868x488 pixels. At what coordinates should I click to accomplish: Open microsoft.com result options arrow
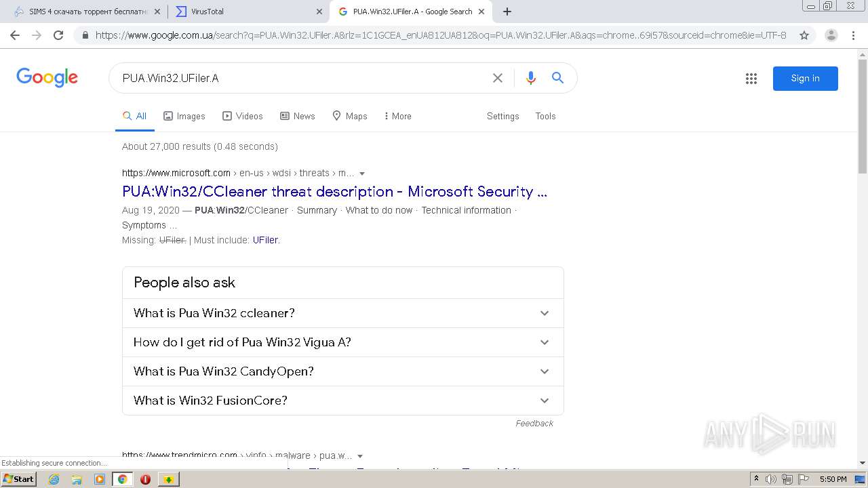tap(362, 174)
